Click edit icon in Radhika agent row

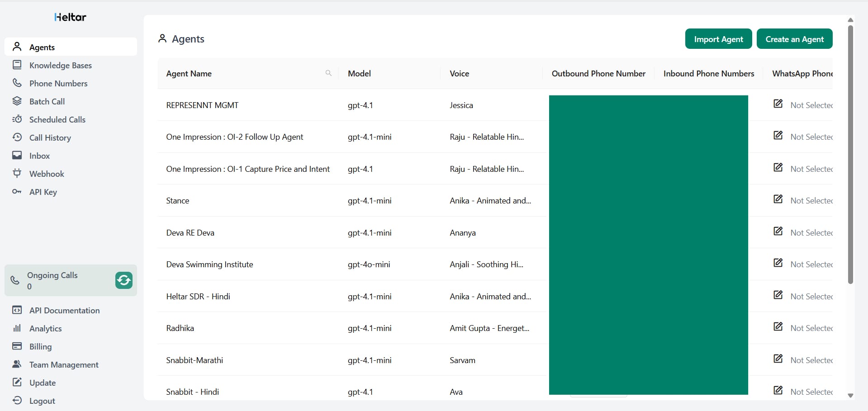[x=778, y=327]
